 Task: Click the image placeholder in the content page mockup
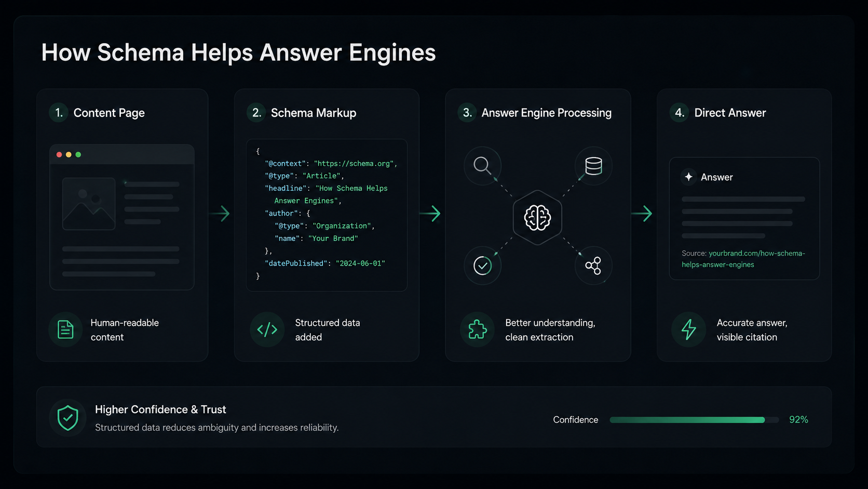click(x=89, y=204)
